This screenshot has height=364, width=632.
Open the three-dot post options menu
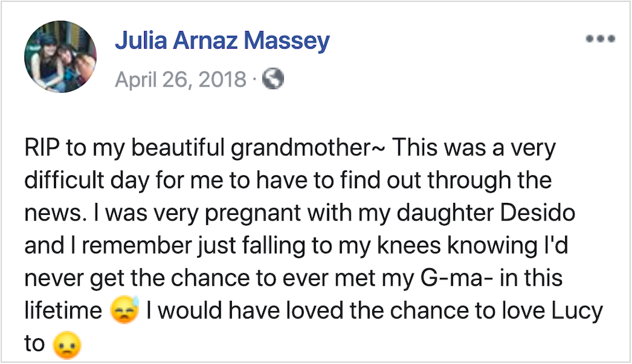click(600, 39)
